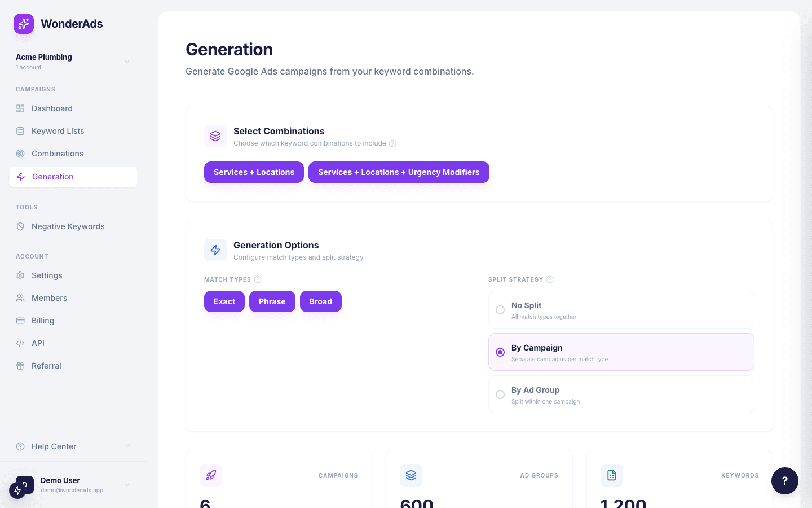Expand the Acme Plumbing account switcher
The image size is (812, 508).
tap(126, 61)
